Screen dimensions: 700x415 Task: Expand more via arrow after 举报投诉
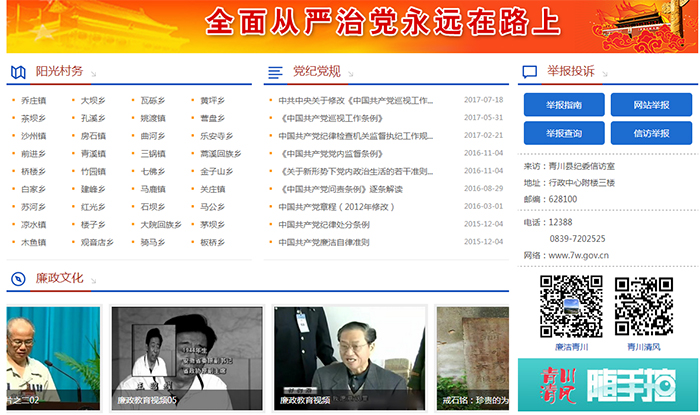pos(602,72)
